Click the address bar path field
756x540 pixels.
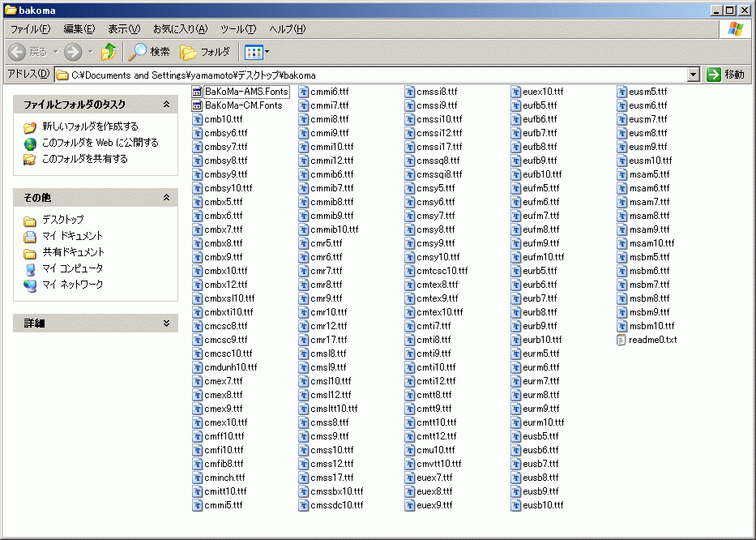coord(371,75)
